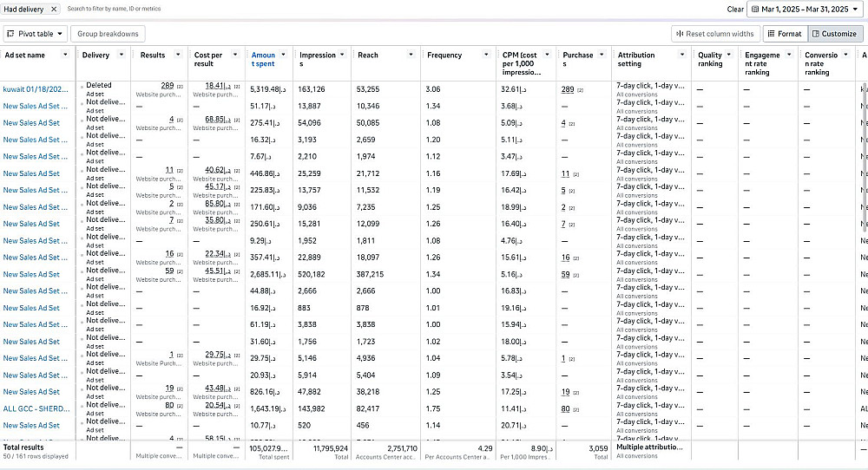Click the calendar icon in date range
Viewport: 868px width, 470px height.
755,9
